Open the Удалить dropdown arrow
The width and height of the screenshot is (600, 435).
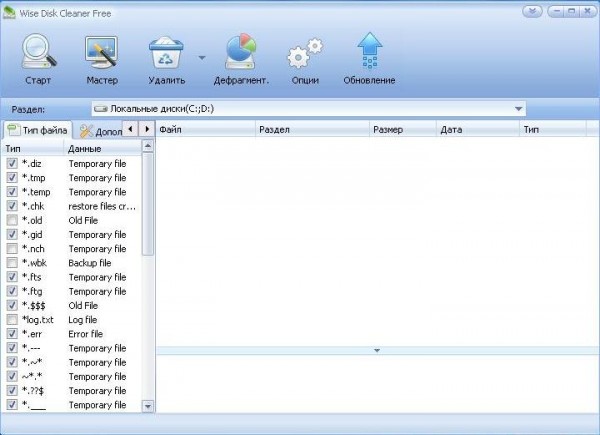click(202, 58)
